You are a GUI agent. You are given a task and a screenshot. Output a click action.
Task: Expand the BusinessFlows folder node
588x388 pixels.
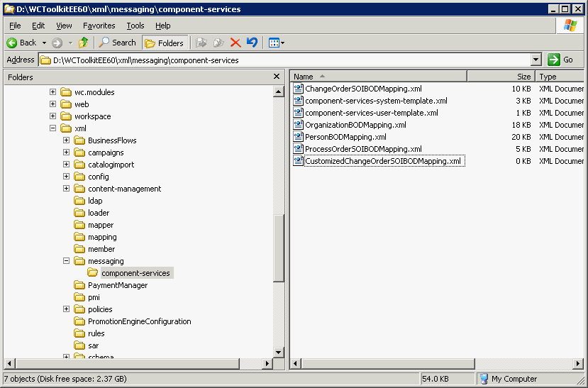(x=67, y=140)
